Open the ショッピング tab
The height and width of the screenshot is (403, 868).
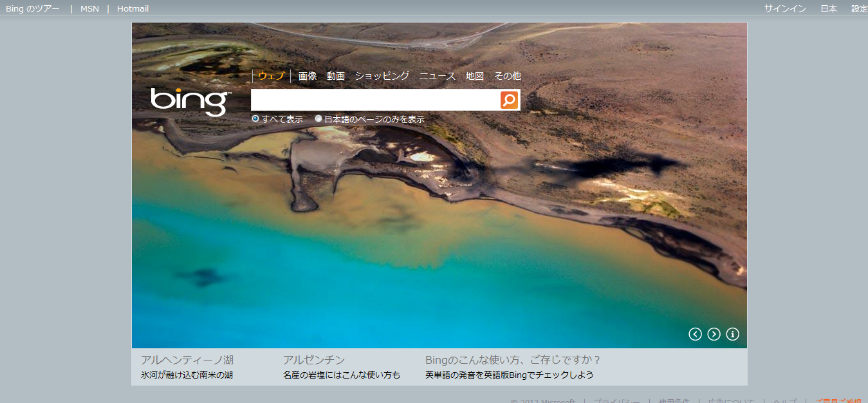tap(382, 76)
